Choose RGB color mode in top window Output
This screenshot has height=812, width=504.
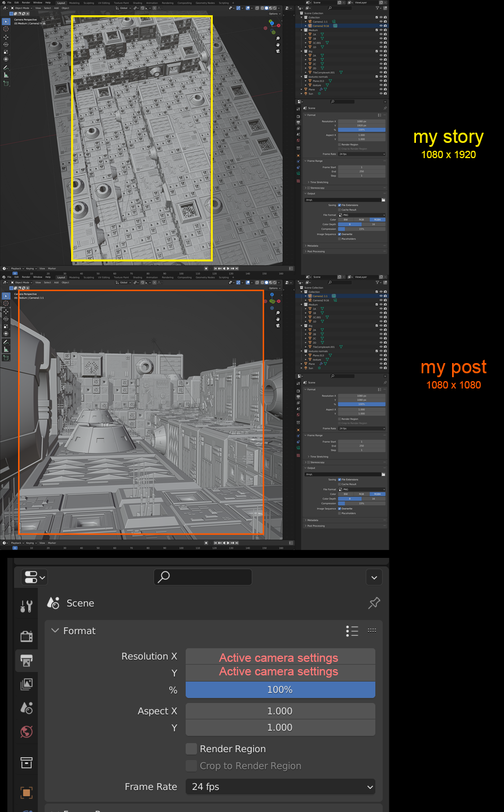tap(362, 220)
